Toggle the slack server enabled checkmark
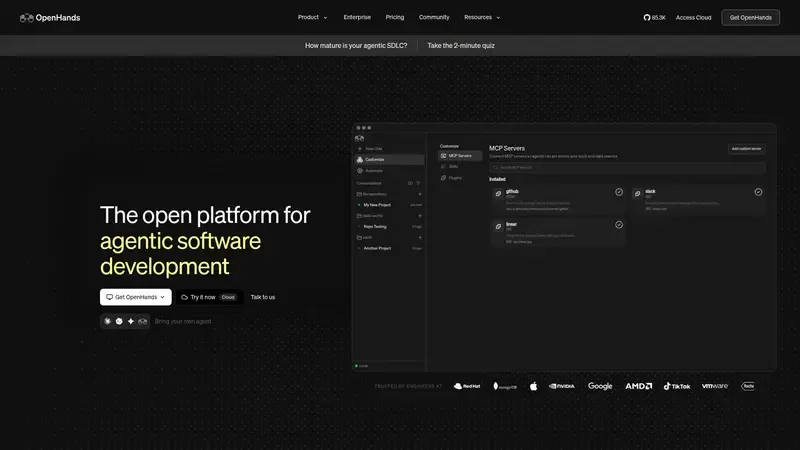 758,192
